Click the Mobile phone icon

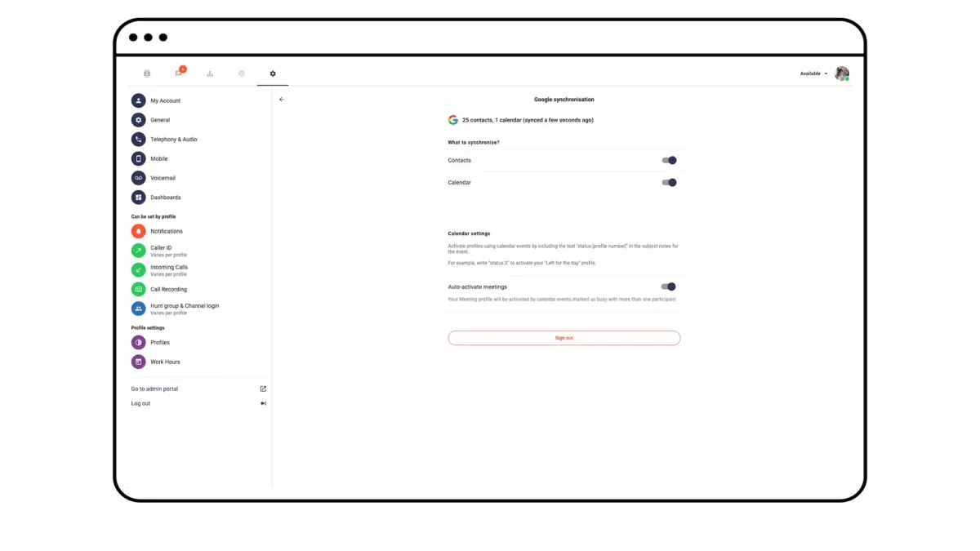click(139, 158)
